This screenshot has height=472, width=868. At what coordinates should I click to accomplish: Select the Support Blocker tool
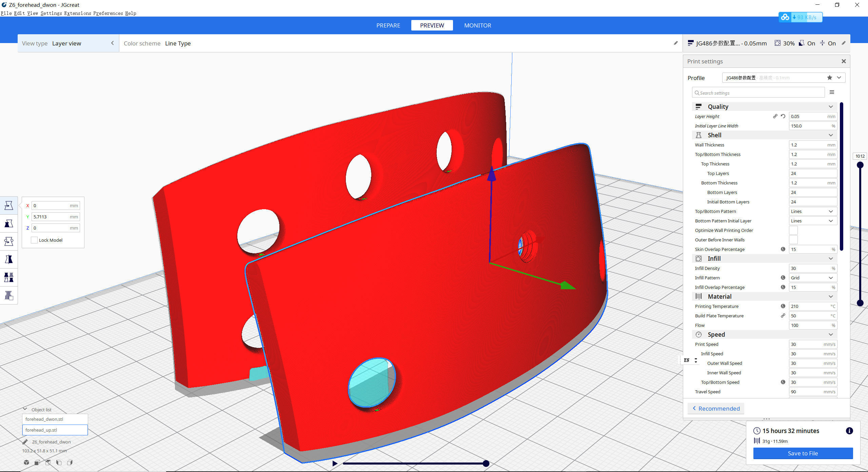(x=9, y=295)
